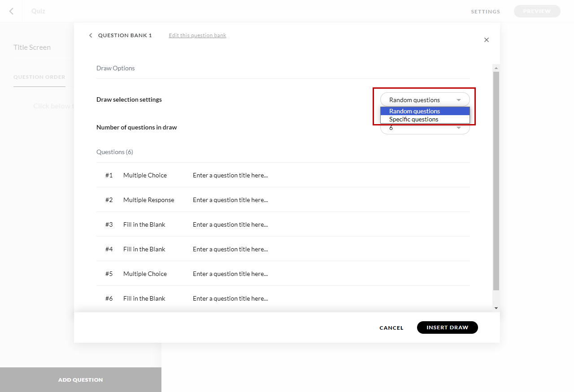Viewport: 574px width, 392px height.
Task: Click the back arrow in the top-left corner
Action: (11, 11)
